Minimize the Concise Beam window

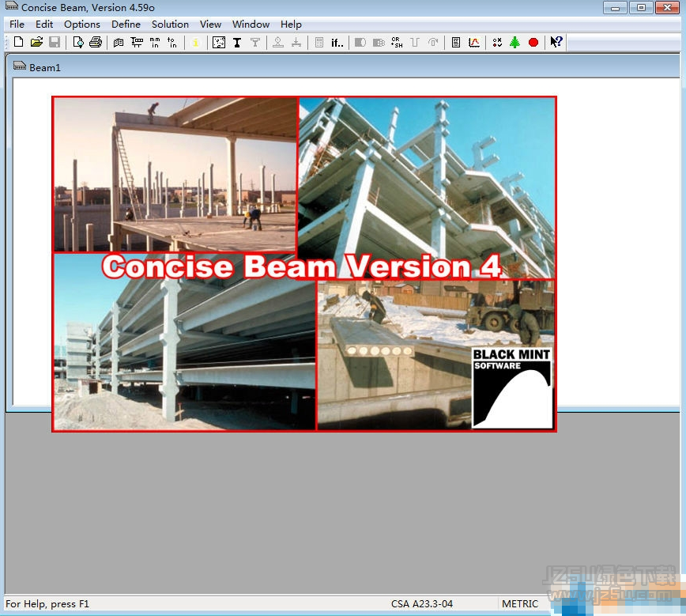coord(615,7)
